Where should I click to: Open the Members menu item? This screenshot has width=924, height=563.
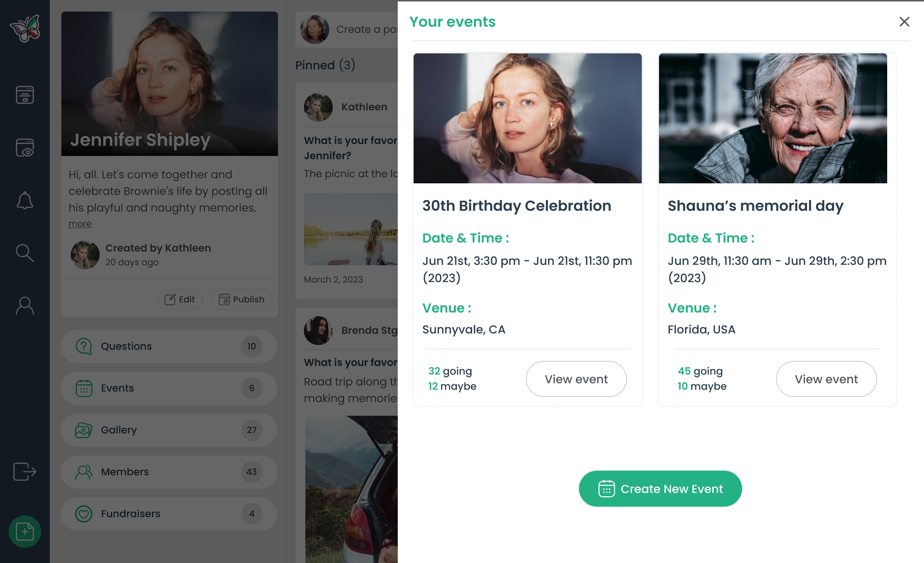point(169,472)
